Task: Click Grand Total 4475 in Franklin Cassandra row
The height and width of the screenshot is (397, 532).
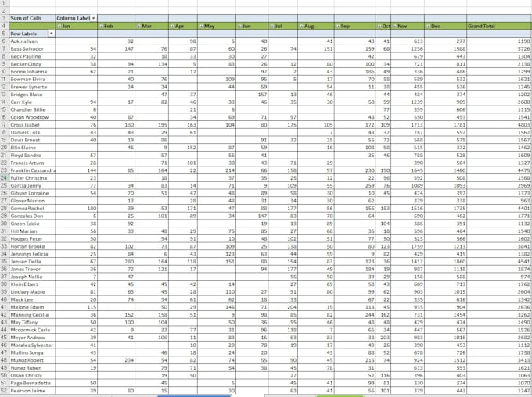Action: (x=499, y=170)
